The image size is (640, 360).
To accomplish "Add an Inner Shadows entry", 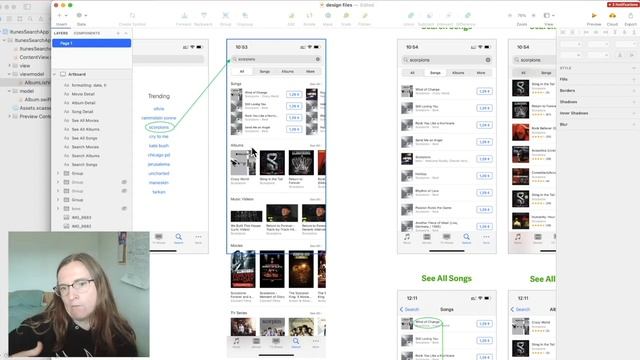I will click(x=634, y=113).
